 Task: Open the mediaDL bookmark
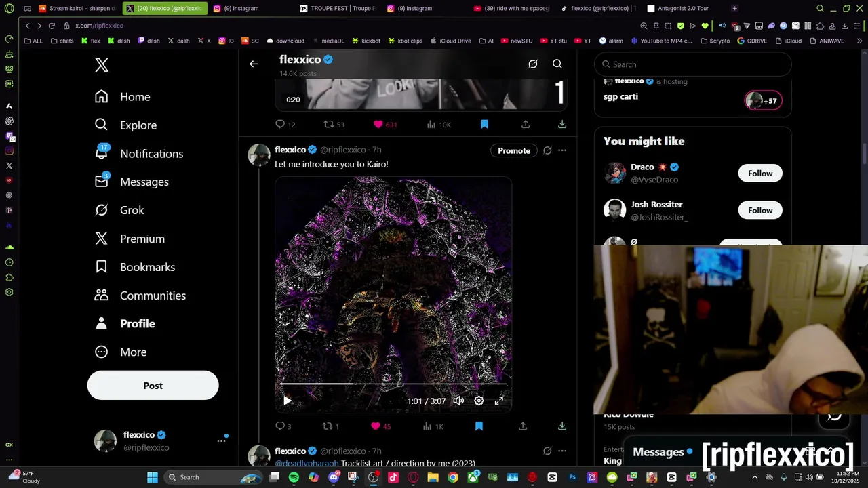click(x=328, y=41)
